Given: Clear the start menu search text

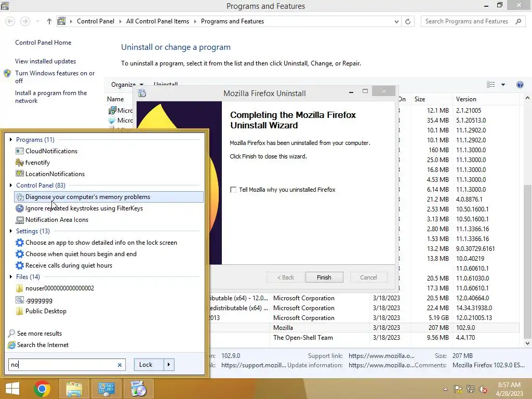Looking at the screenshot, I should coord(119,365).
